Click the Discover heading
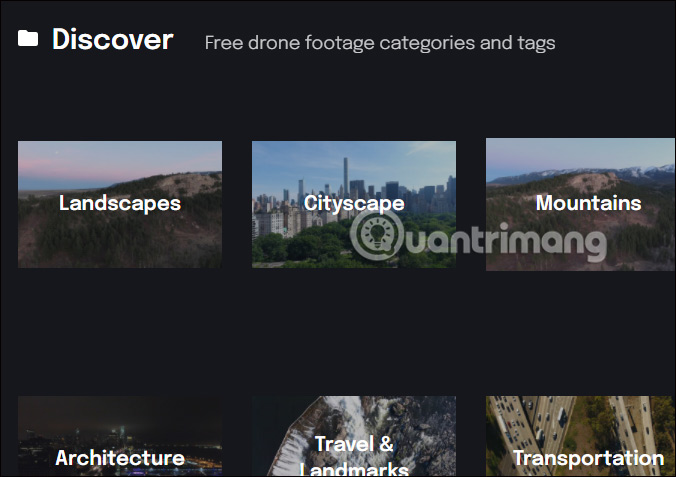Image resolution: width=676 pixels, height=477 pixels. coord(113,39)
